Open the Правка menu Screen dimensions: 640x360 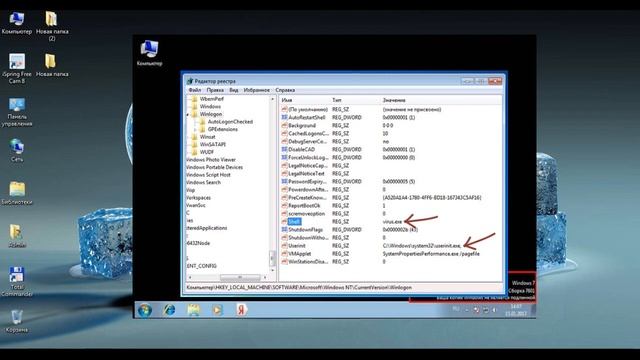click(x=215, y=90)
